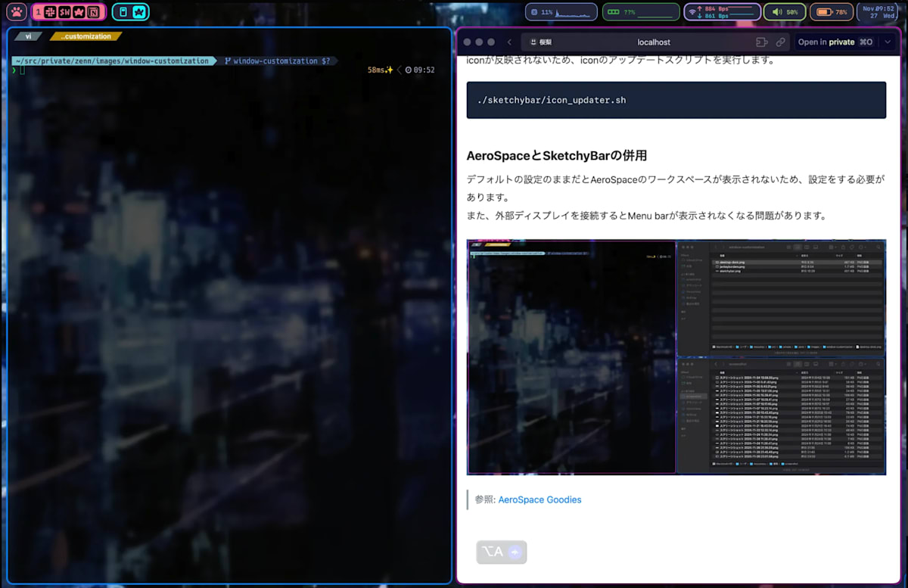
Task: Click the highlighted star icon in cyan workspace
Action: coord(138,12)
